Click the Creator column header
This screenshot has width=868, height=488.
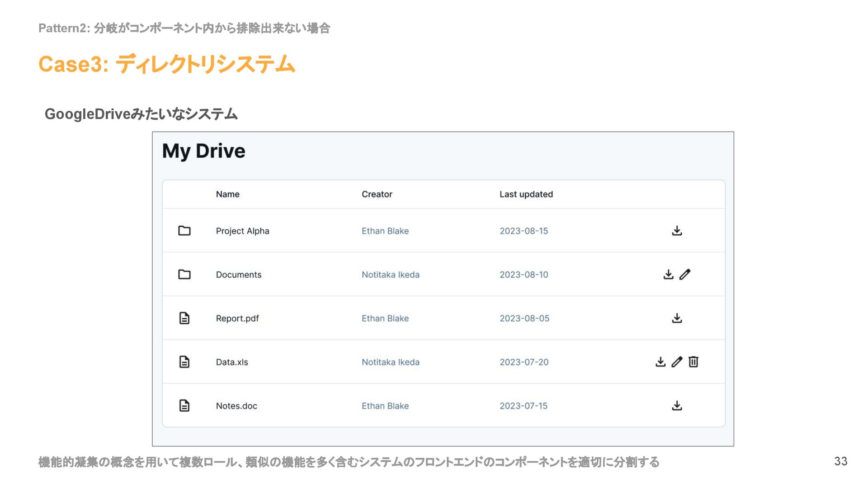377,194
